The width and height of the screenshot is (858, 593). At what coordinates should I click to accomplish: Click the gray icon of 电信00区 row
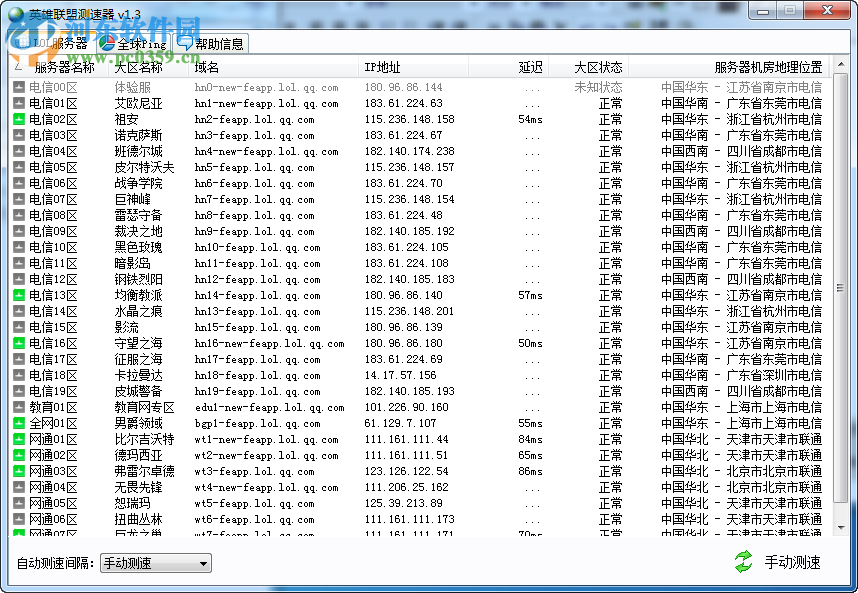(x=19, y=88)
